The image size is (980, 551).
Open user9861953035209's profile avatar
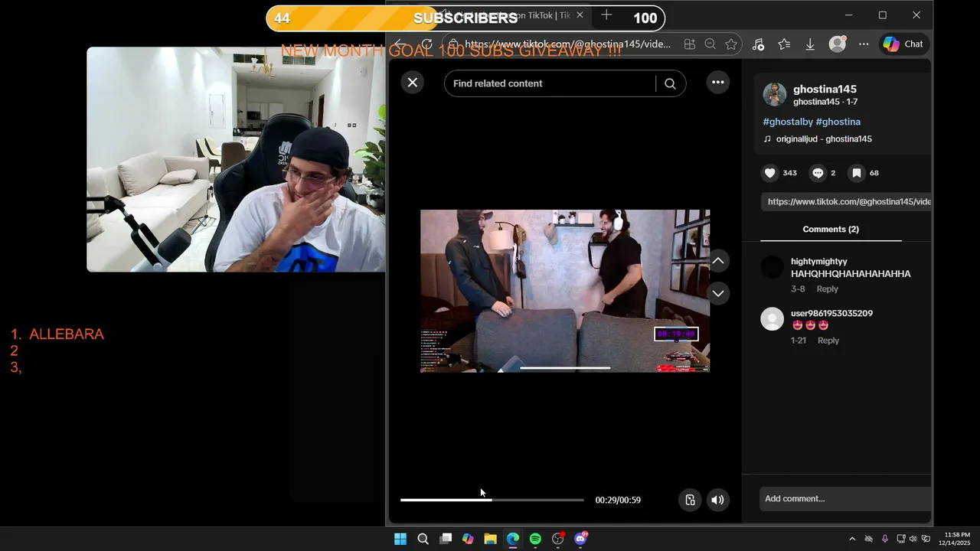[x=772, y=318]
